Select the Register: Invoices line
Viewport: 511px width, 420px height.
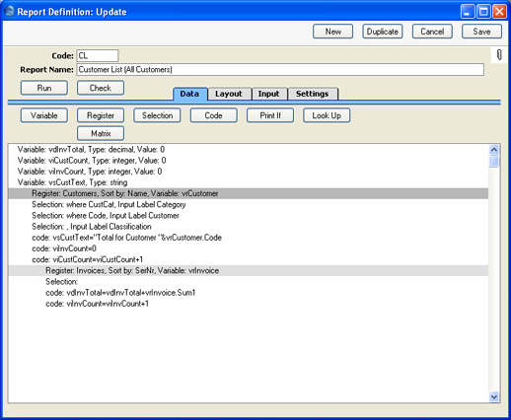pos(249,271)
